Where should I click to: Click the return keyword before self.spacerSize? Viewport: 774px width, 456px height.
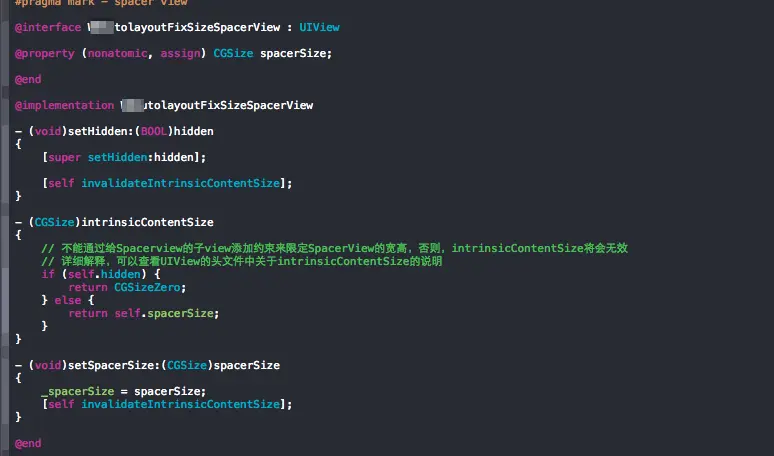tap(87, 314)
